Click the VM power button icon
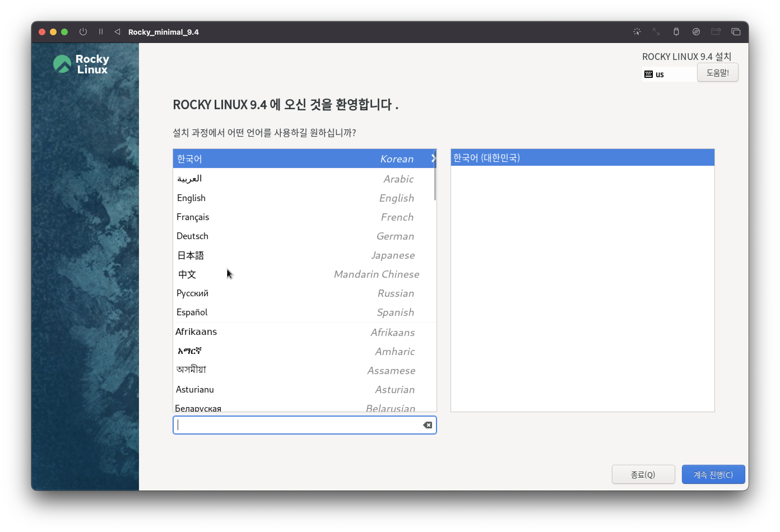 tap(83, 32)
